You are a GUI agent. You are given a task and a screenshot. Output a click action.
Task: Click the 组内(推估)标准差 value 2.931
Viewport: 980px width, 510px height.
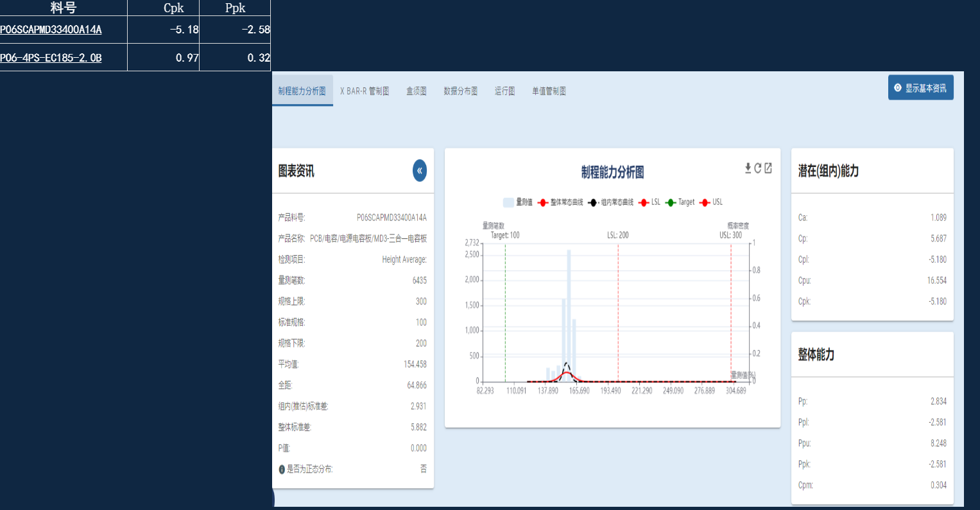click(x=419, y=407)
